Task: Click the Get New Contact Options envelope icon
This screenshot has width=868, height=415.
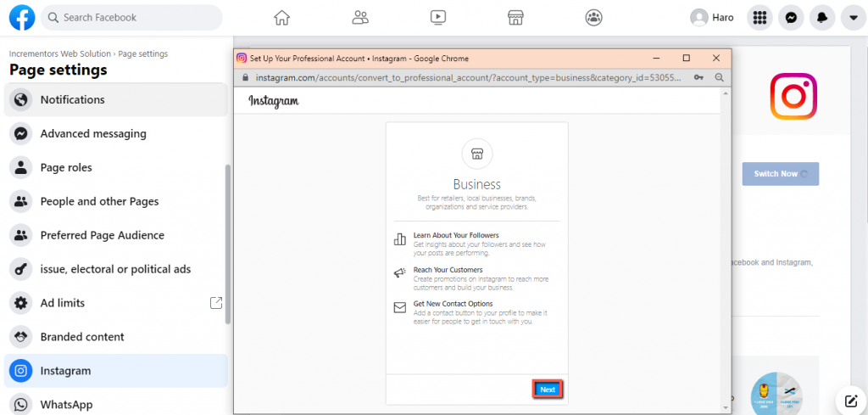Action: pyautogui.click(x=400, y=307)
